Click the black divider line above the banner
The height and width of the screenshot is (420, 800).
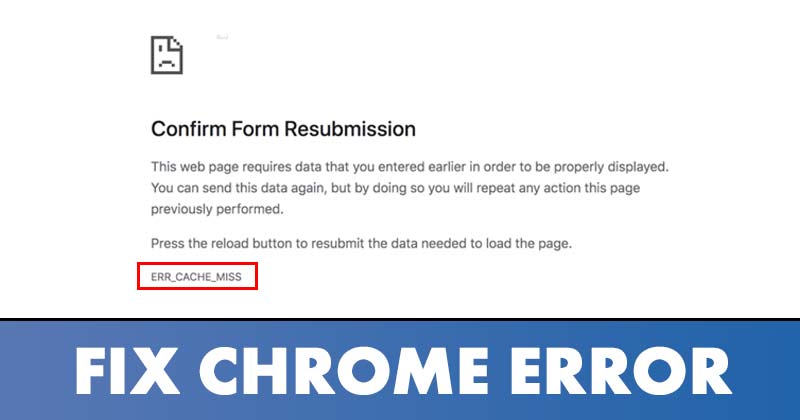[x=400, y=320]
